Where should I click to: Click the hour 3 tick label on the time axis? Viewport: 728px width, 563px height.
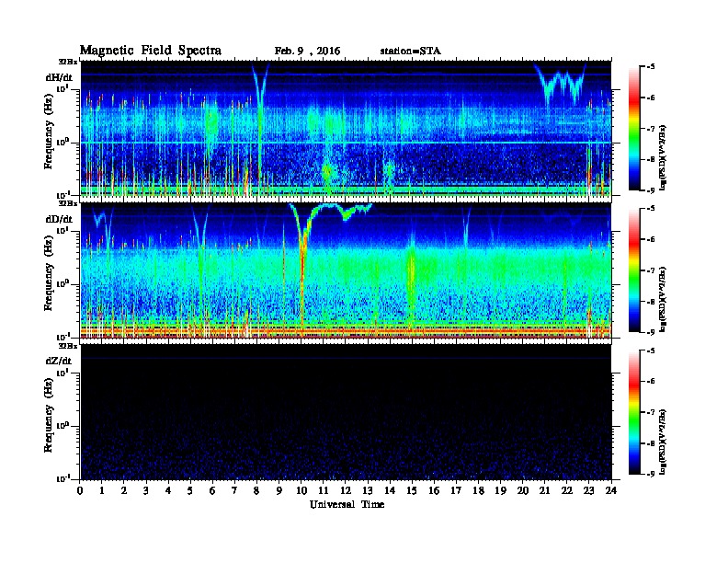(x=146, y=490)
